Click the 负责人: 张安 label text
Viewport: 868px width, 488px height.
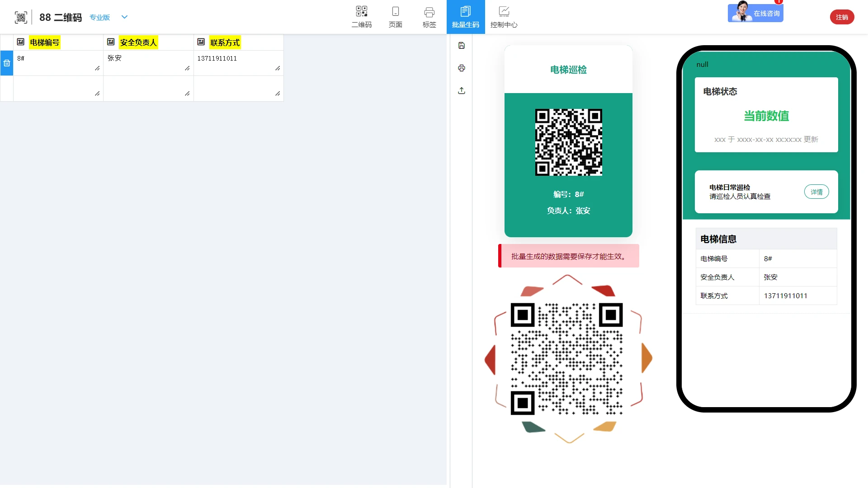[568, 211]
